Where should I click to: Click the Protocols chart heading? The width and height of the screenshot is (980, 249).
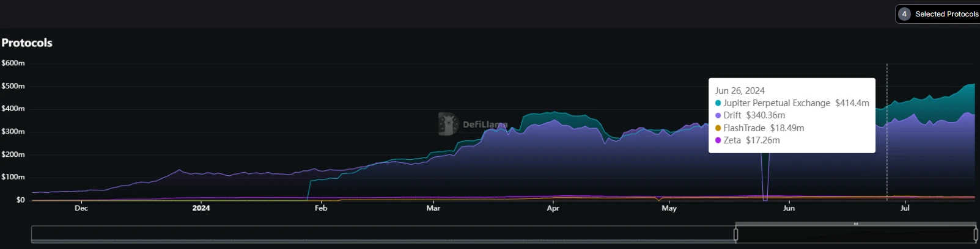(x=27, y=43)
